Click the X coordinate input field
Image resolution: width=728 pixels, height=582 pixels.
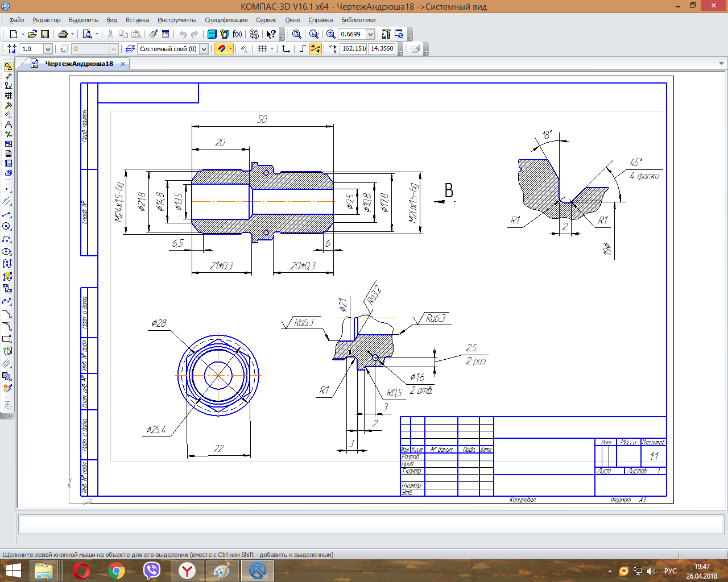pyautogui.click(x=354, y=49)
